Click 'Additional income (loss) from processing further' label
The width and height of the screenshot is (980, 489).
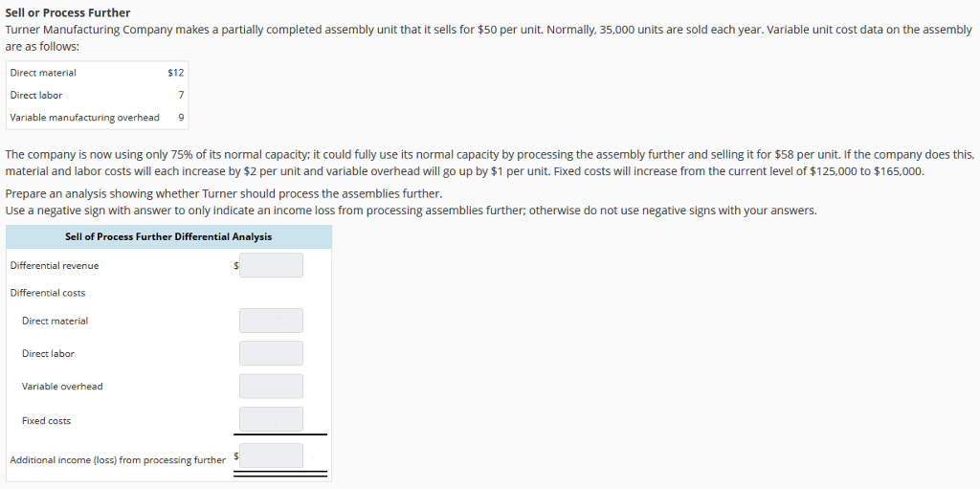tap(118, 460)
